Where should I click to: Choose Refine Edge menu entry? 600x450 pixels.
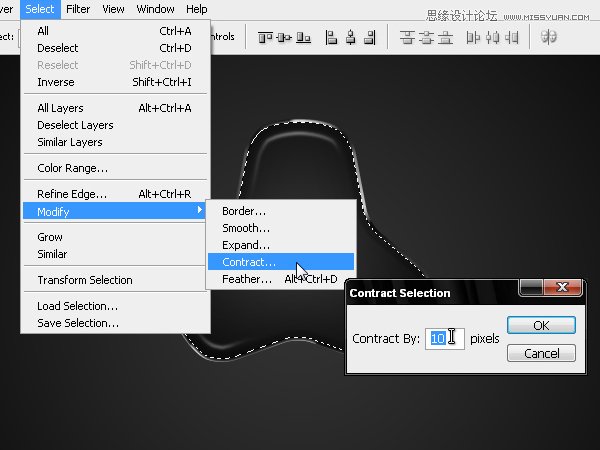click(115, 194)
